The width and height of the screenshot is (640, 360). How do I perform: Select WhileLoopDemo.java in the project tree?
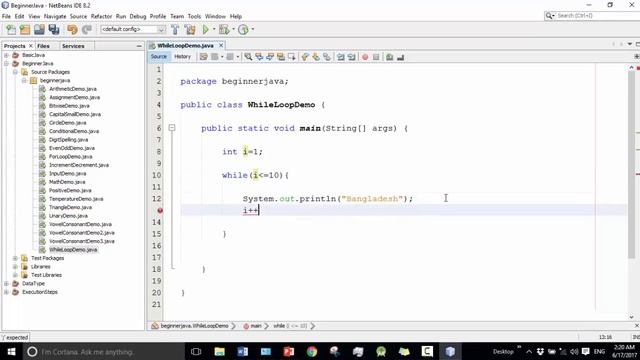point(73,249)
